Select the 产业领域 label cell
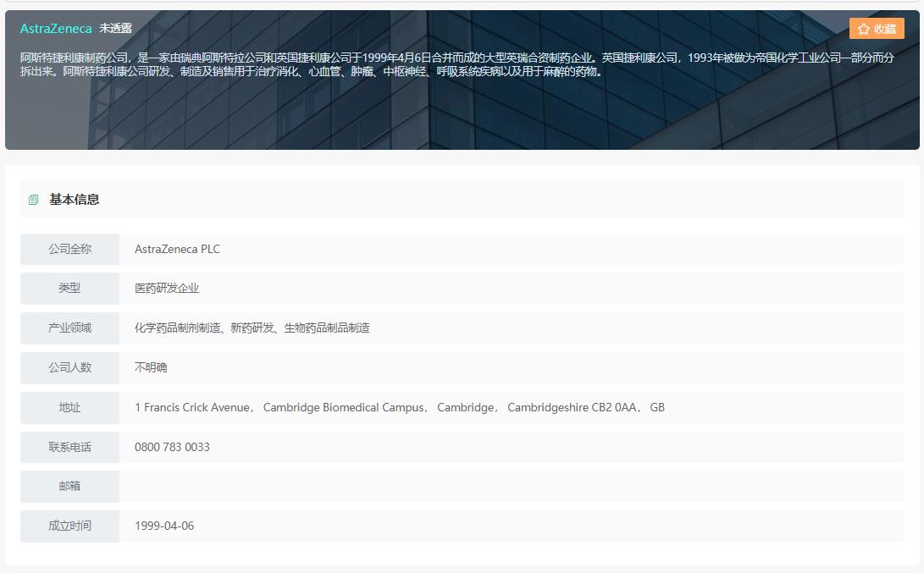This screenshot has width=924, height=573. click(69, 328)
